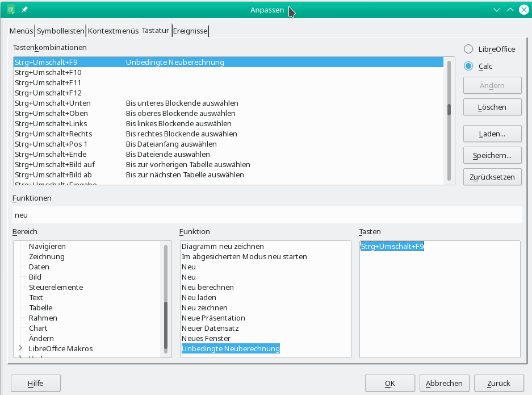Open Hilfe for this dialog
This screenshot has width=532, height=395.
click(x=36, y=384)
